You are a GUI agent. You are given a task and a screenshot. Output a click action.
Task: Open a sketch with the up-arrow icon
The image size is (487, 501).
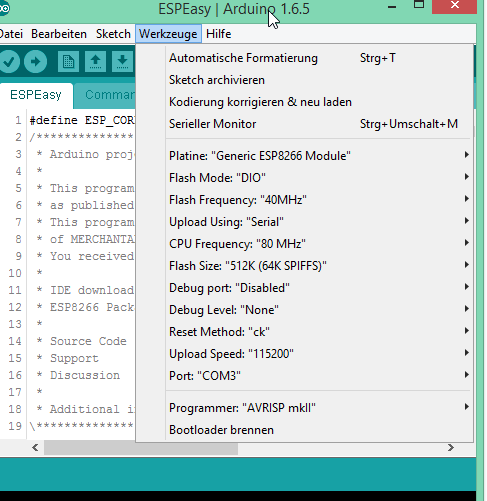(95, 62)
